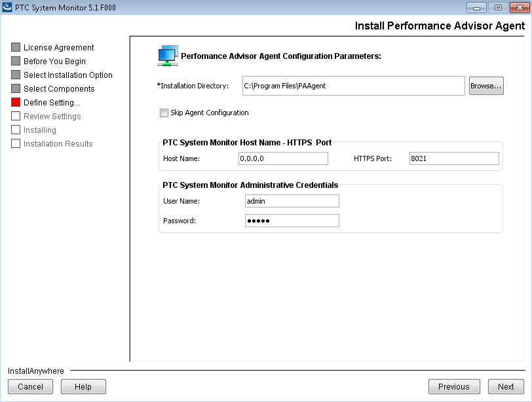Click the red square indicator for Define Setting

(14, 102)
